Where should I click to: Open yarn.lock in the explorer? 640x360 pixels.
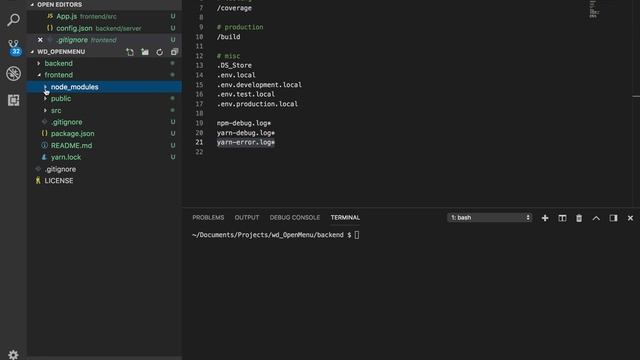(104, 157)
